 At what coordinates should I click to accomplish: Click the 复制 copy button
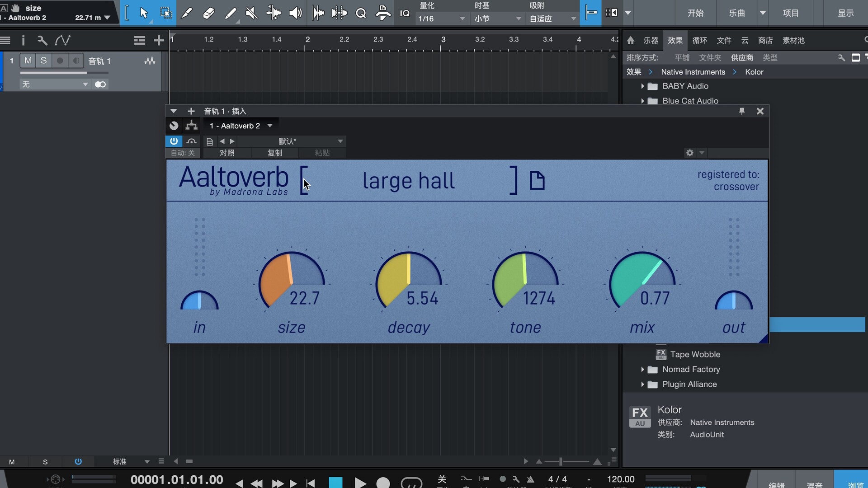coord(275,153)
